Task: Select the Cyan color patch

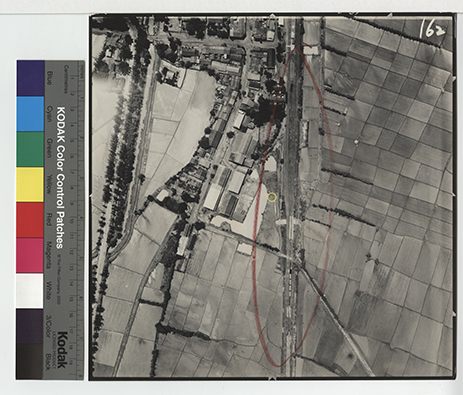Action: [x=30, y=114]
